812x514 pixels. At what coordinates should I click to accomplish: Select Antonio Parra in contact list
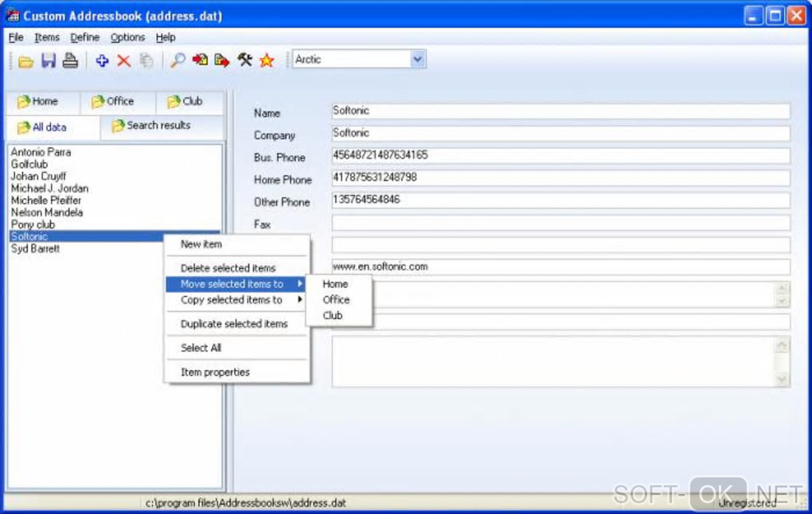[x=41, y=152]
